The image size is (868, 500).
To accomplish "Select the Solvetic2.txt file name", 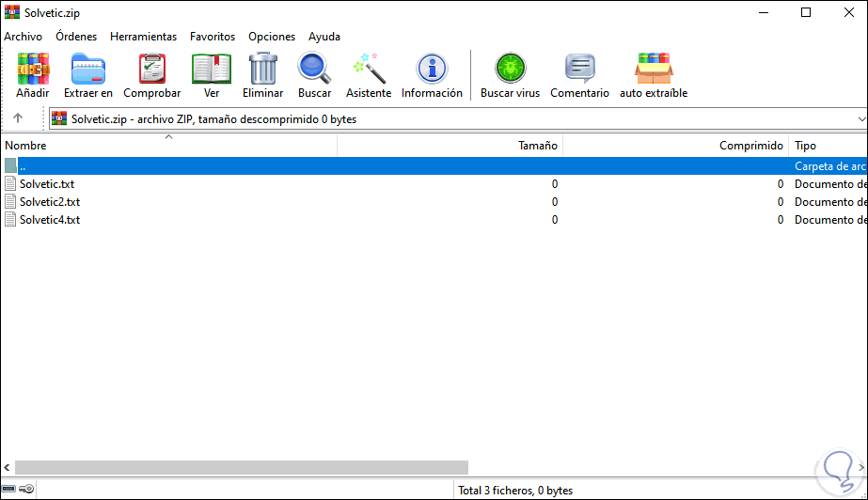I will [x=50, y=201].
